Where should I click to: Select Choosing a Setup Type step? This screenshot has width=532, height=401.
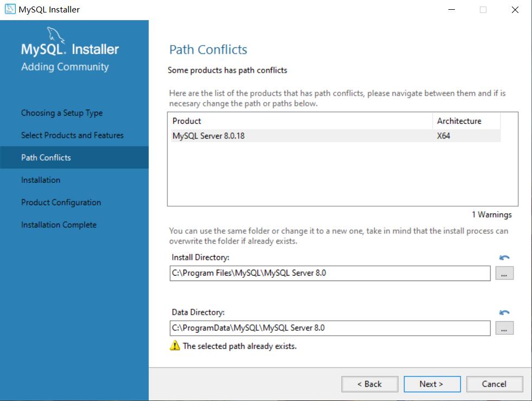61,113
